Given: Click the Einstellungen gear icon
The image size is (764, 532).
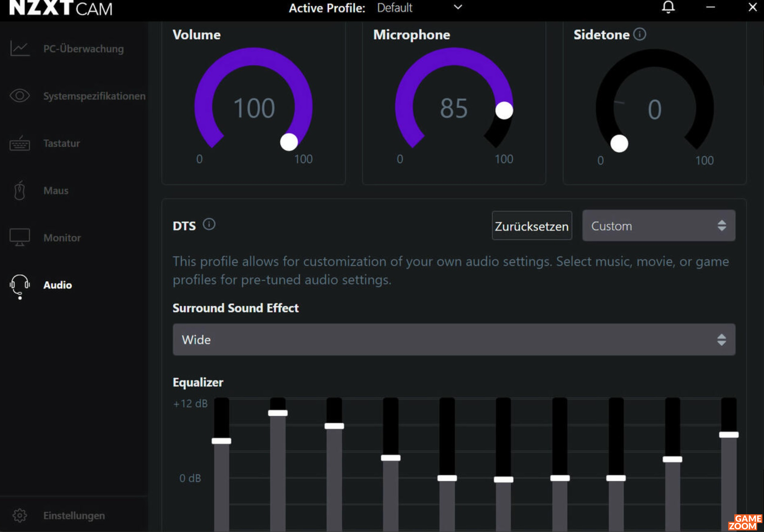Looking at the screenshot, I should (20, 516).
